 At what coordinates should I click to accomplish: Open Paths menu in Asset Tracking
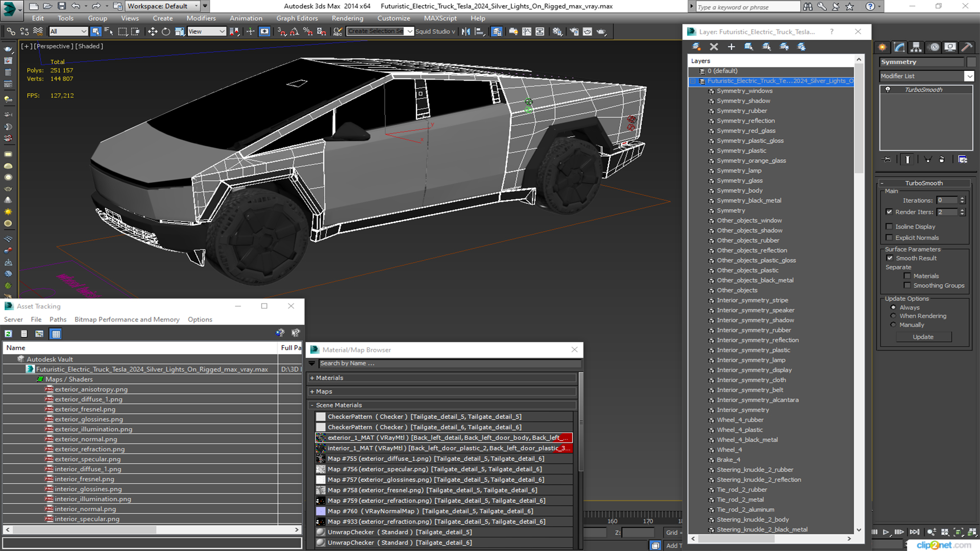tap(58, 319)
